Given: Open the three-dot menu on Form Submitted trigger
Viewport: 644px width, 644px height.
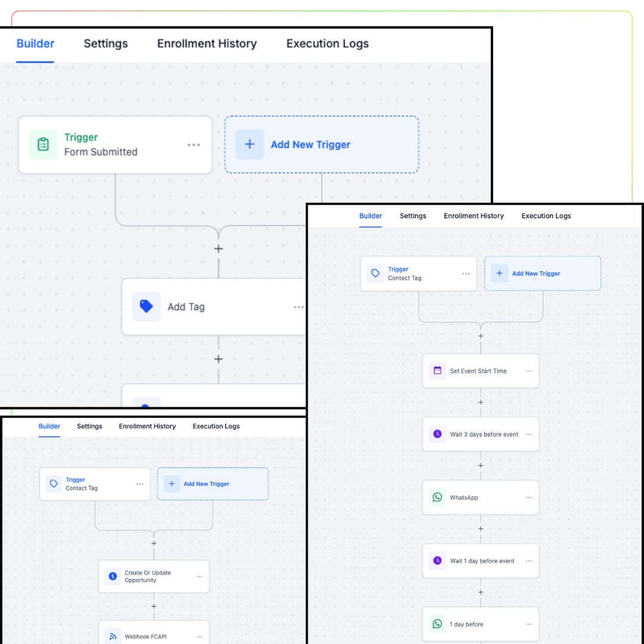Looking at the screenshot, I should [x=194, y=145].
